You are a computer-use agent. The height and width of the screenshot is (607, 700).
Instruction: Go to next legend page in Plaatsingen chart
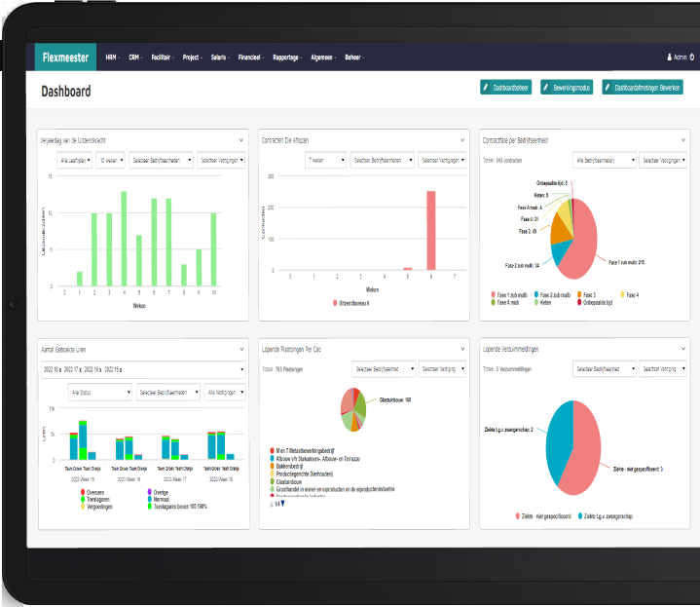282,504
